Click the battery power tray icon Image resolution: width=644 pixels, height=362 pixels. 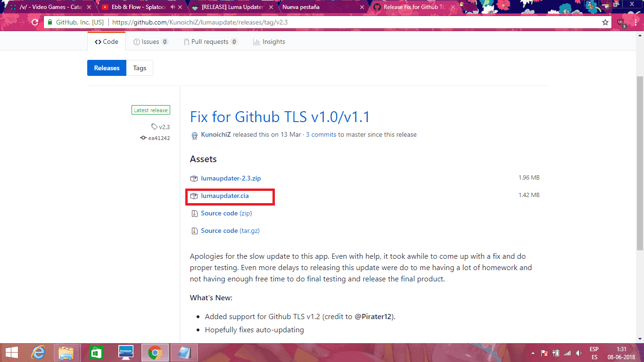[x=556, y=353]
